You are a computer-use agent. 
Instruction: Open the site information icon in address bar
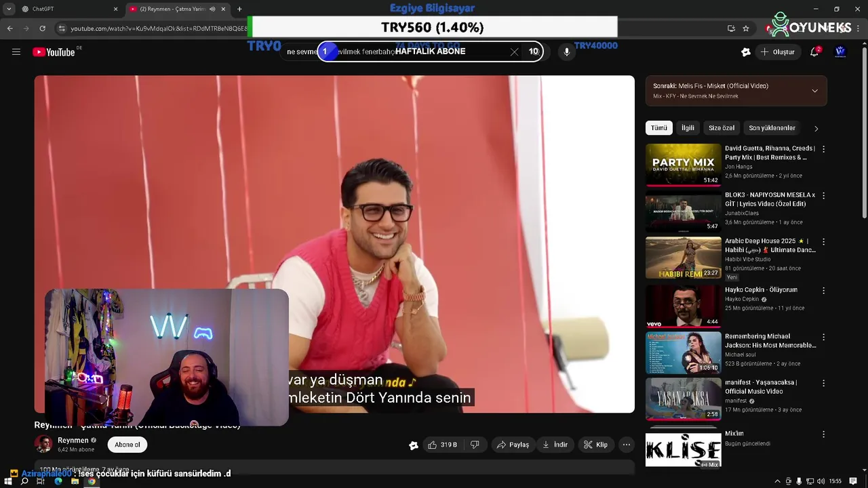click(x=62, y=28)
